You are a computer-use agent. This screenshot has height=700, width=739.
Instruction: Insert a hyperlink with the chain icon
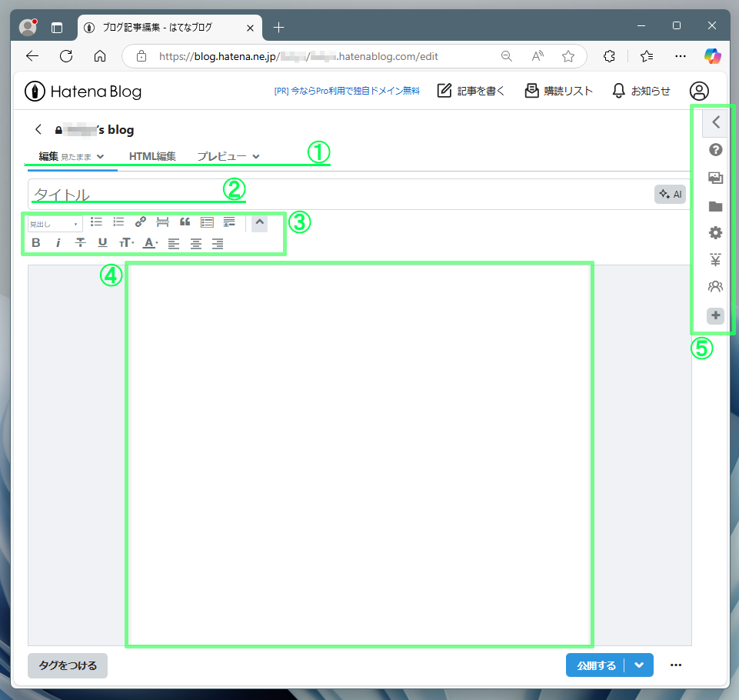pyautogui.click(x=141, y=222)
